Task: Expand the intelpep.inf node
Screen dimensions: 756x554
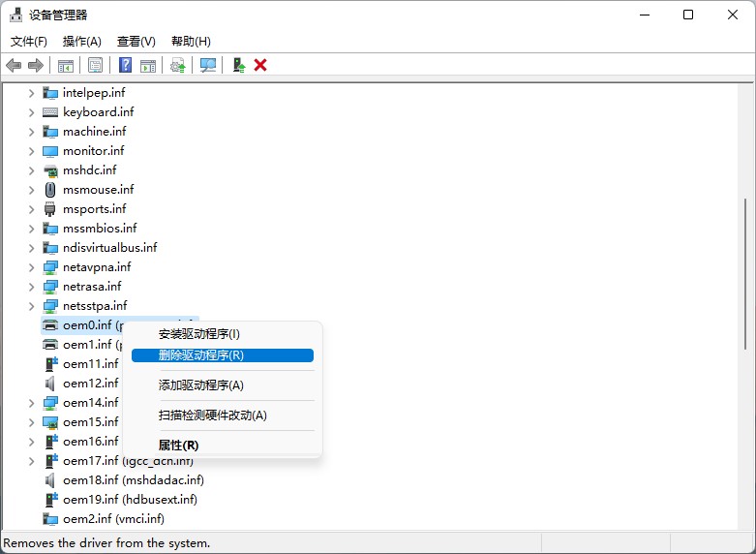Action: pyautogui.click(x=31, y=93)
